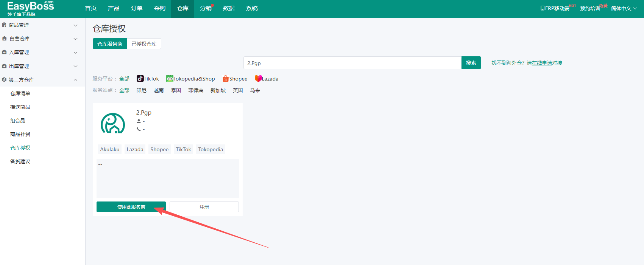
Task: Click the 第三方仓库 sidebar icon
Action: [x=4, y=80]
